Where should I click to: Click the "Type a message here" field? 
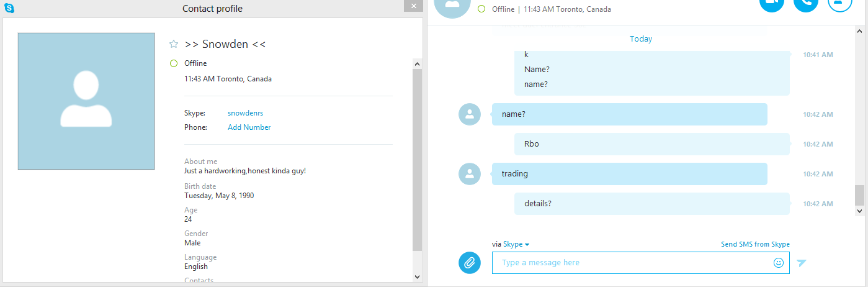641,263
